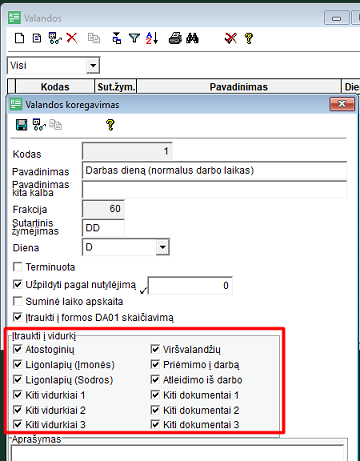Uncheck the Viršvalandžių checkbox
The image size is (360, 461).
click(x=155, y=349)
